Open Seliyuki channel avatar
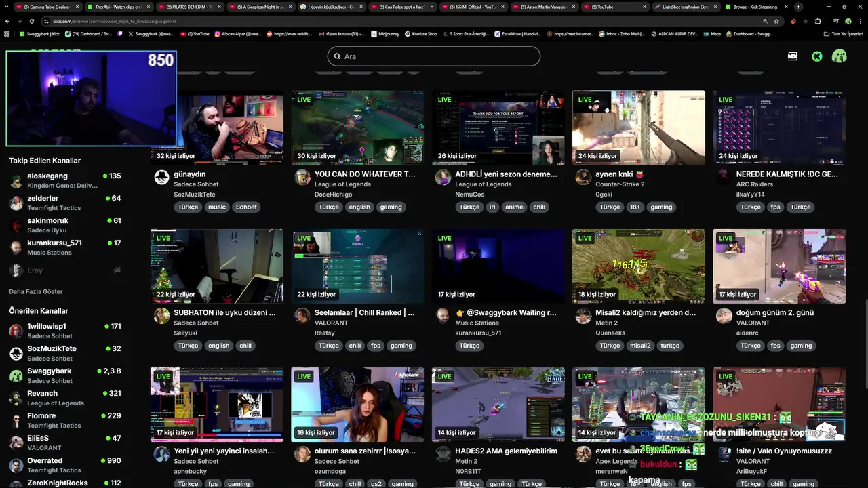 (x=161, y=316)
